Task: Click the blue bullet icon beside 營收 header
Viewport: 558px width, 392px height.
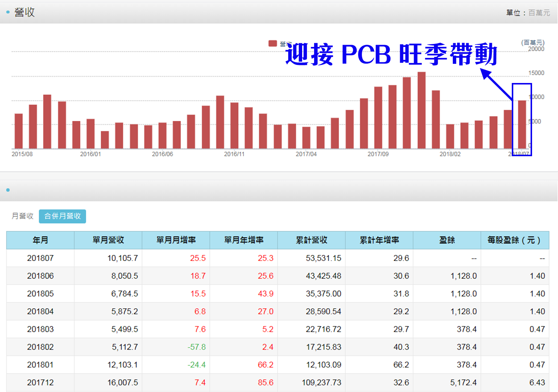Action: 8,12
